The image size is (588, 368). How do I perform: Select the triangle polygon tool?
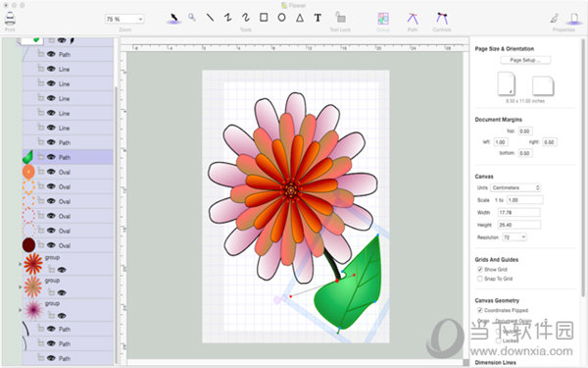coord(300,18)
